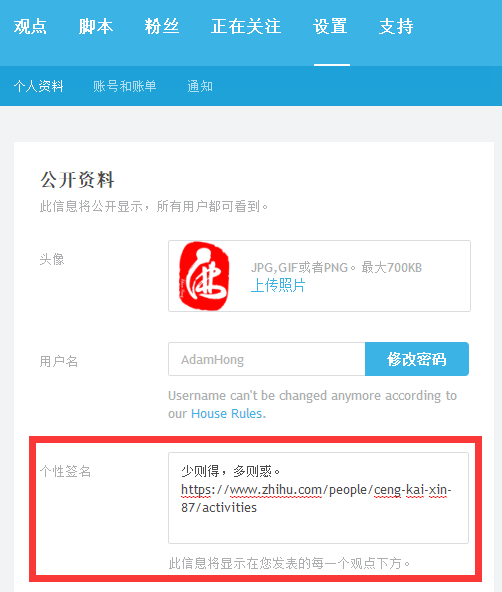Click the note 此信息将显示在您发表的每一个观点下方

[289, 563]
